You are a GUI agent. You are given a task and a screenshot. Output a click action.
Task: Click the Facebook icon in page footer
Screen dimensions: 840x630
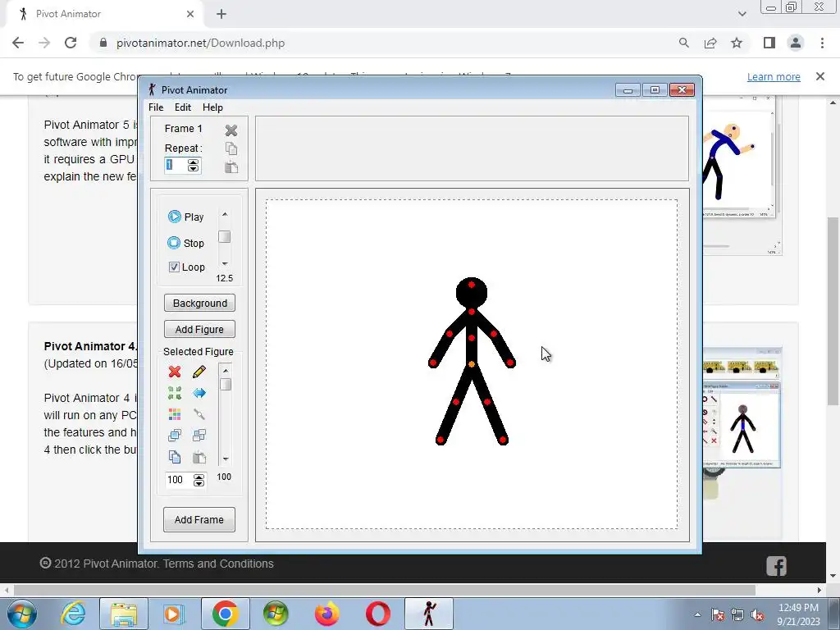coord(776,566)
